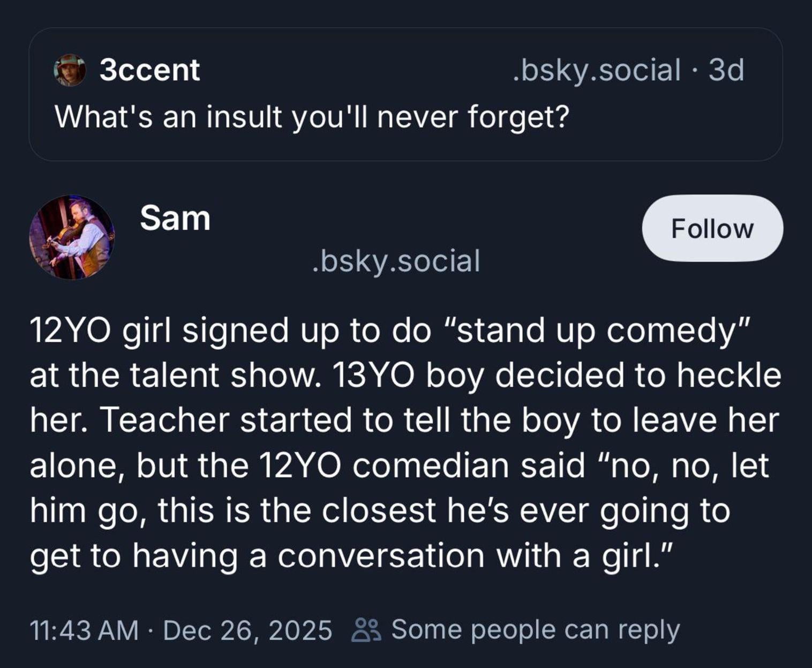Click Sam's .bsky.social handle
The height and width of the screenshot is (668, 812).
396,261
